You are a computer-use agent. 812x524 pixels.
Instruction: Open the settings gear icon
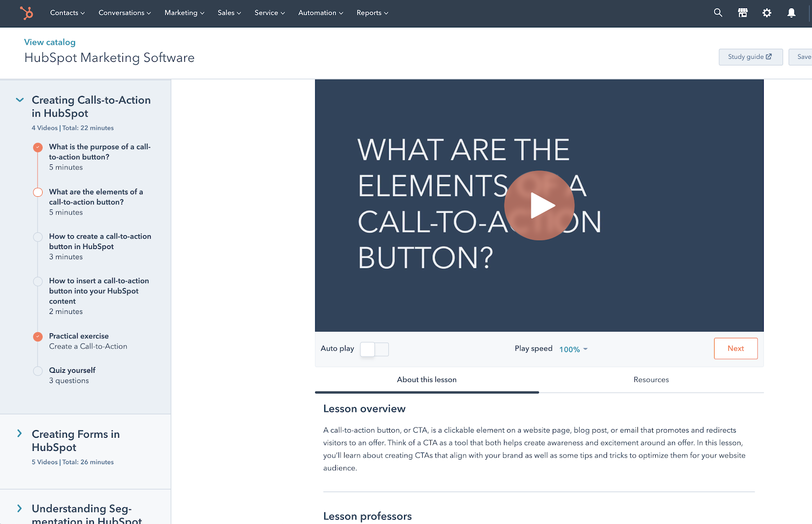tap(767, 13)
